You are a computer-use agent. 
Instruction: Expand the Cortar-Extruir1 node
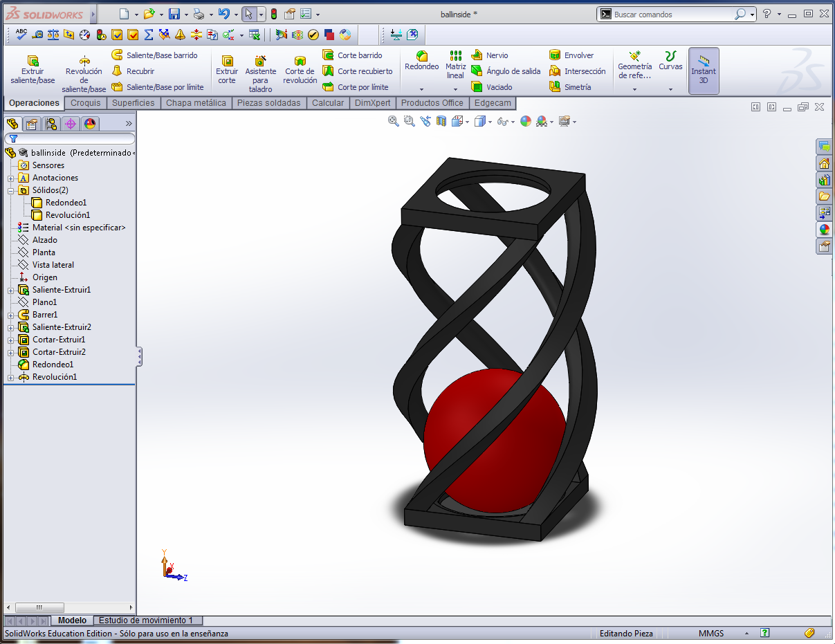(11, 340)
